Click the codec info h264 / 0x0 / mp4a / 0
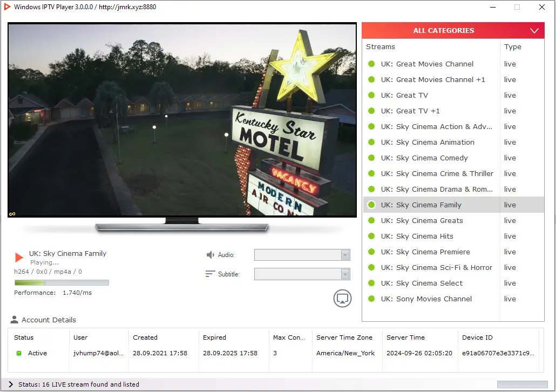Screen dimensions: 556x392 48,272
